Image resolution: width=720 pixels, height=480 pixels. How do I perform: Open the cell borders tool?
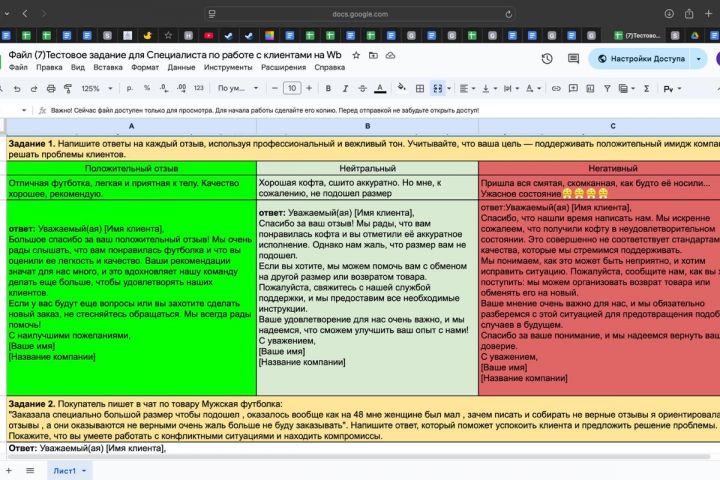pyautogui.click(x=420, y=89)
